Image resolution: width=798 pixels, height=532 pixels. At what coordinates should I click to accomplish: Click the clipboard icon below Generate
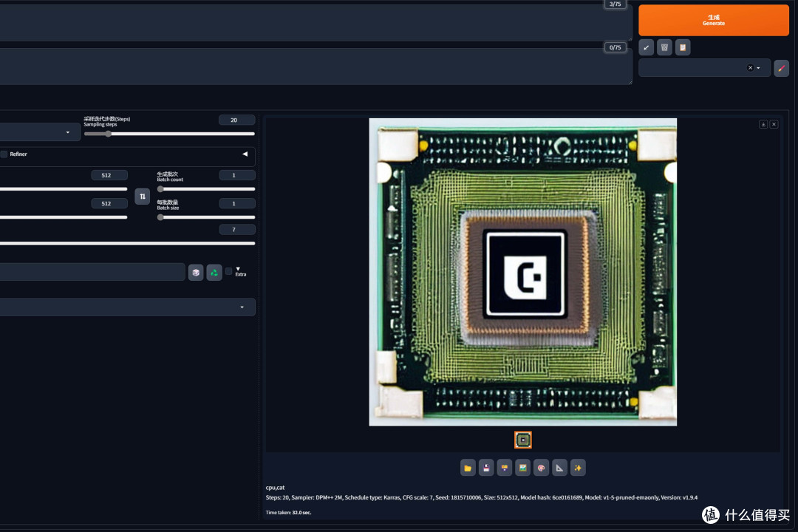coord(683,47)
